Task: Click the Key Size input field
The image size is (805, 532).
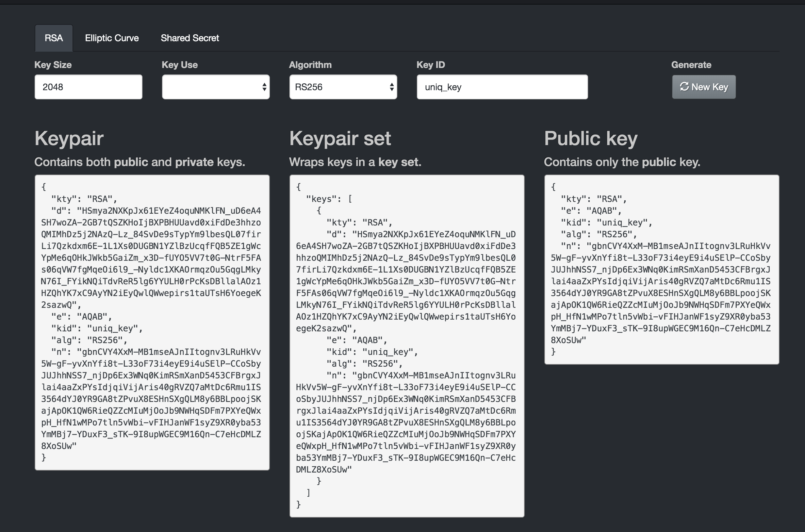Action: [x=88, y=87]
